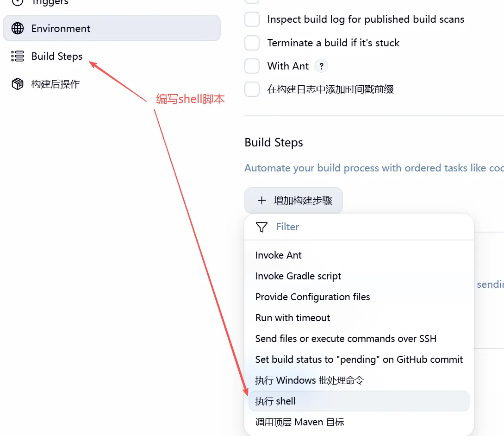Go to Build Steps section in sidebar
This screenshot has height=436, width=504.
click(57, 57)
